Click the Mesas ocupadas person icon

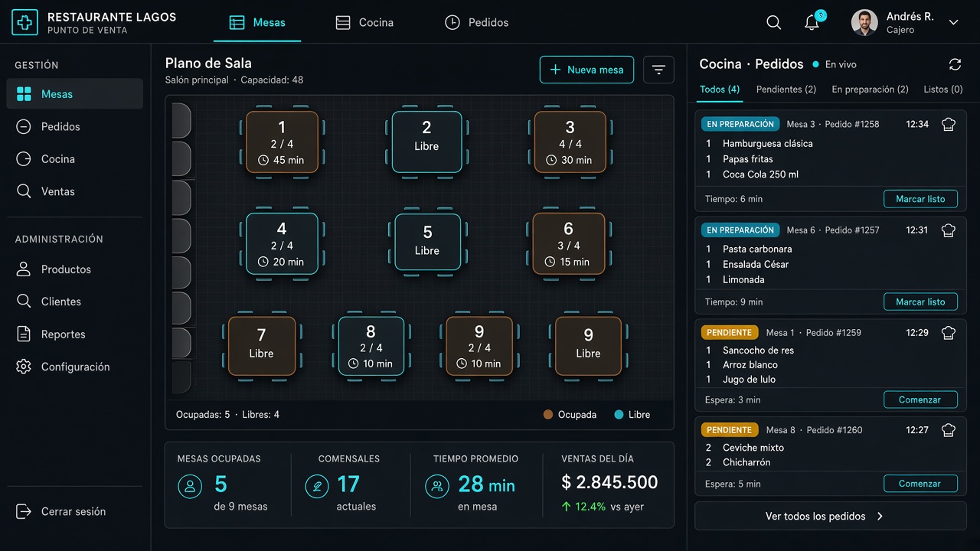(x=190, y=486)
